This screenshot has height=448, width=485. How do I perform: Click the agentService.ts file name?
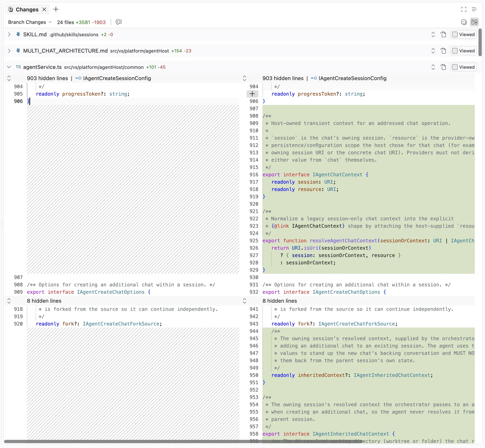[42, 67]
